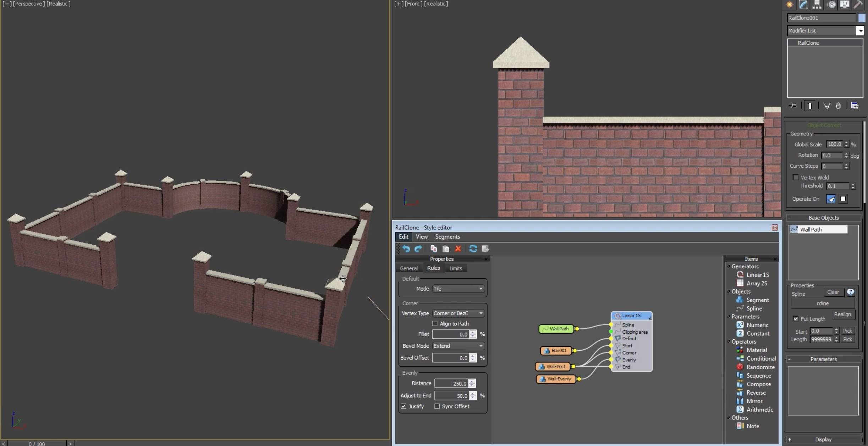Undo last change in Style editor toolbar
Screen dimensions: 868x446
coord(406,249)
